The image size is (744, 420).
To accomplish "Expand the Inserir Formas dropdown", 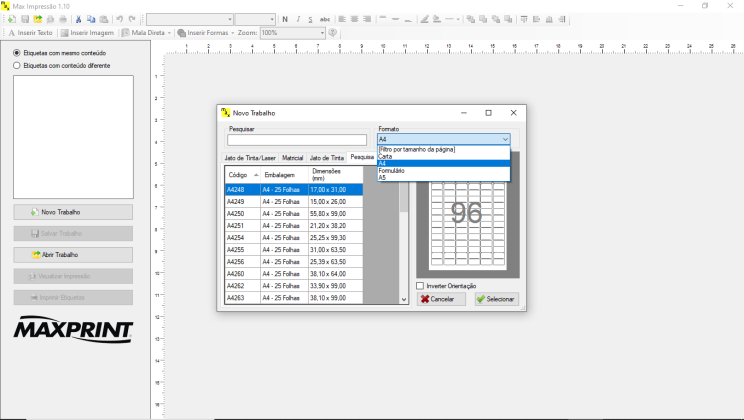I will [232, 33].
